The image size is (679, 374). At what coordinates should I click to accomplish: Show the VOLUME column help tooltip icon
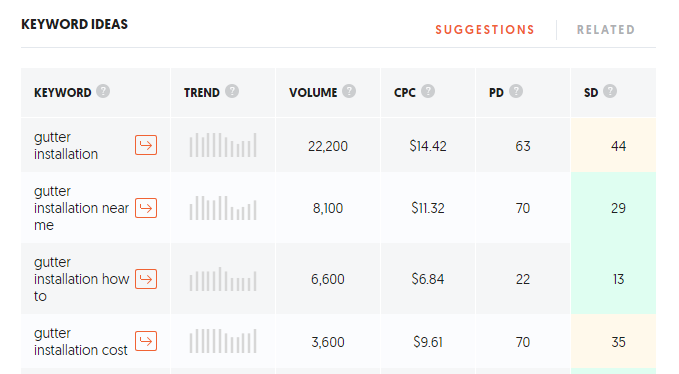349,91
